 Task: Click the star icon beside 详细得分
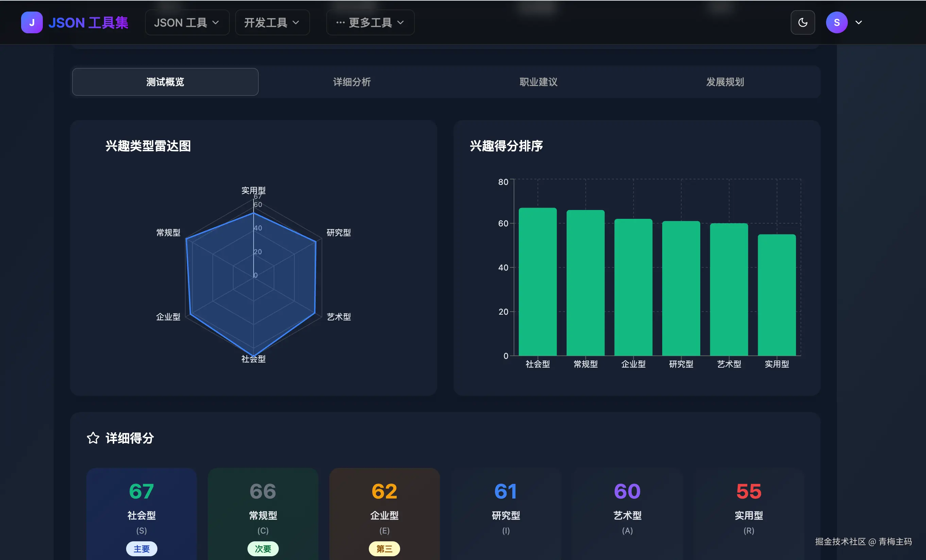click(93, 438)
